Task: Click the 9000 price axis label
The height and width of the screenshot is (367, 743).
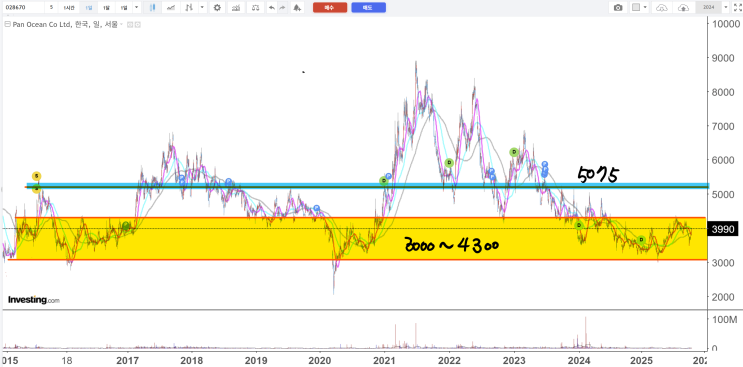Action: 724,58
